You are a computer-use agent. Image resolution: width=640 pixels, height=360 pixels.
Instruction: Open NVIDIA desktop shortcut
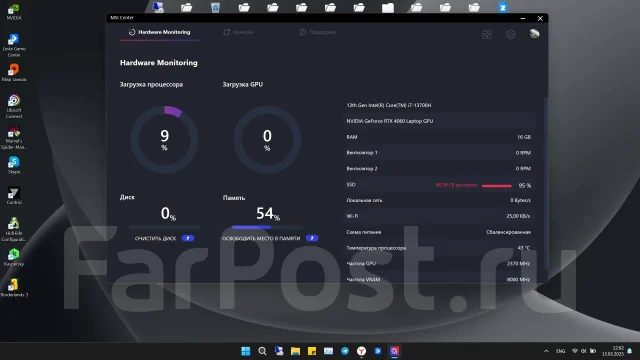(x=14, y=12)
